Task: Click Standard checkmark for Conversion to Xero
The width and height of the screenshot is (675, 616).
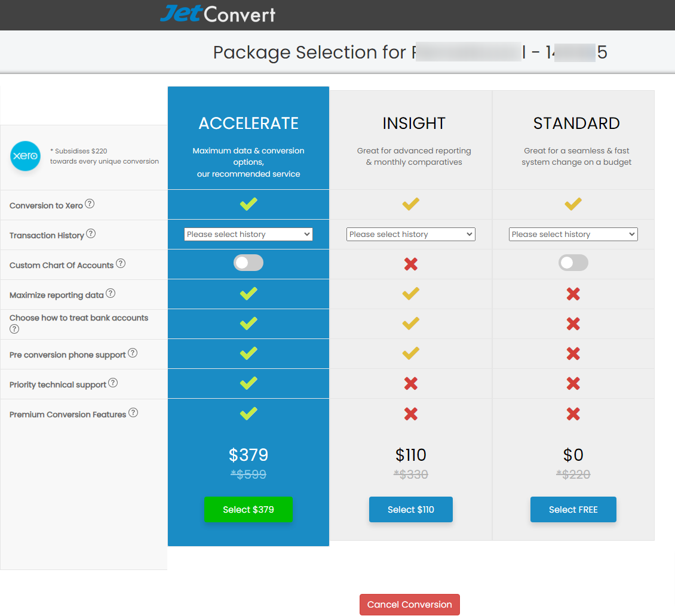Action: pos(573,204)
